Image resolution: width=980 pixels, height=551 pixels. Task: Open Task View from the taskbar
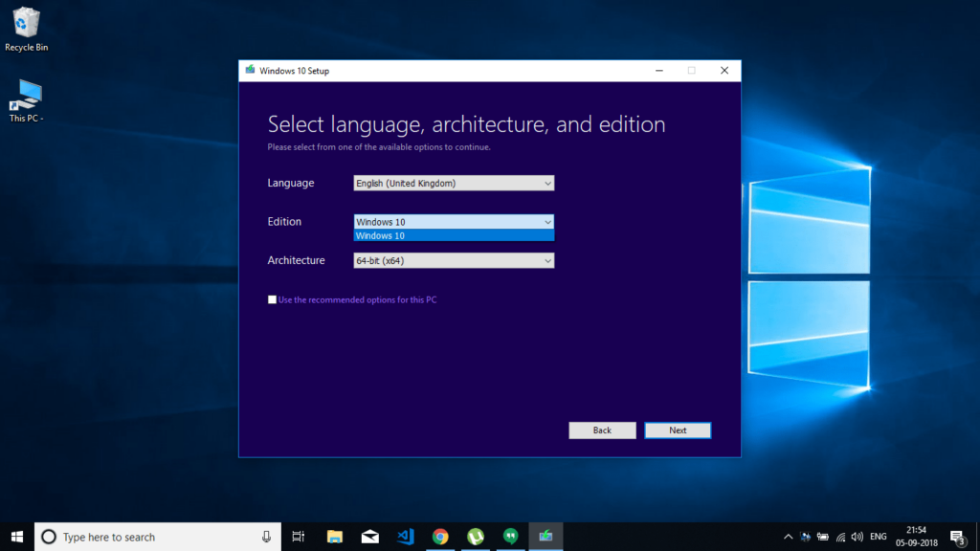tap(299, 537)
